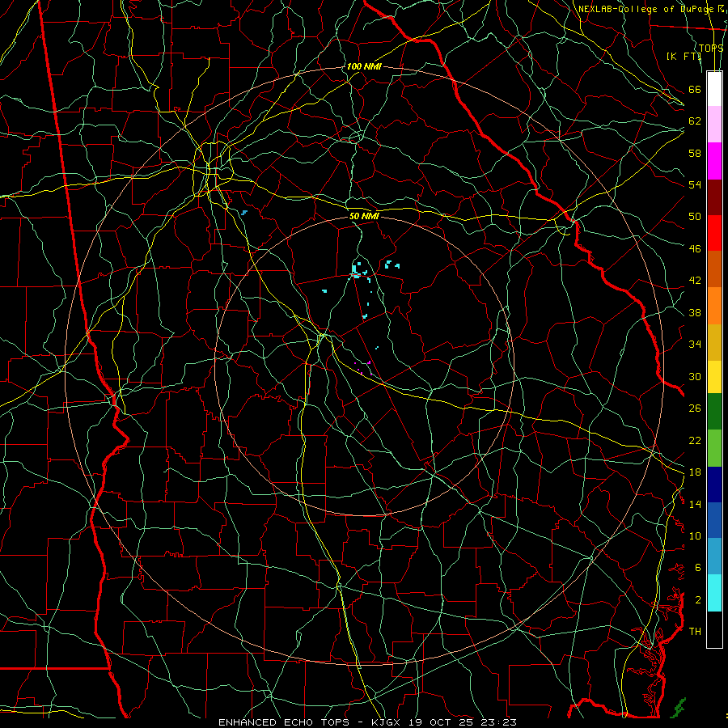Click the '50 NMI' range ring label

[x=364, y=216]
